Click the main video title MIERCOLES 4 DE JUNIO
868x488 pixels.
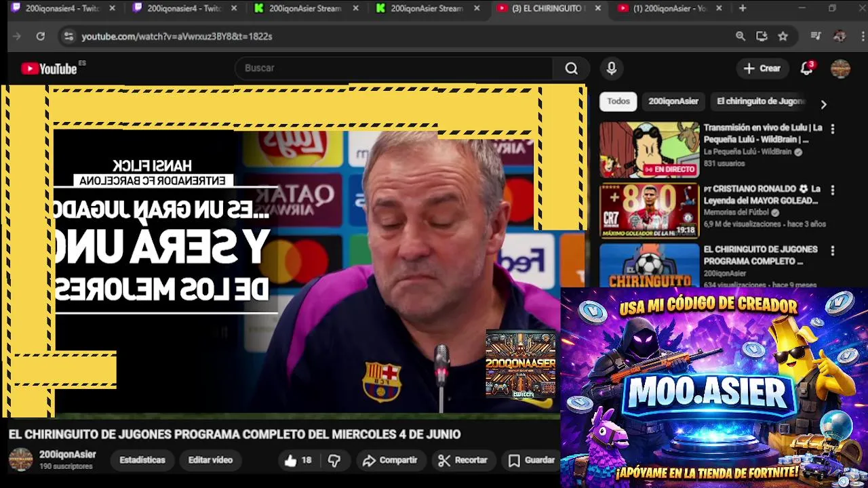pos(235,434)
